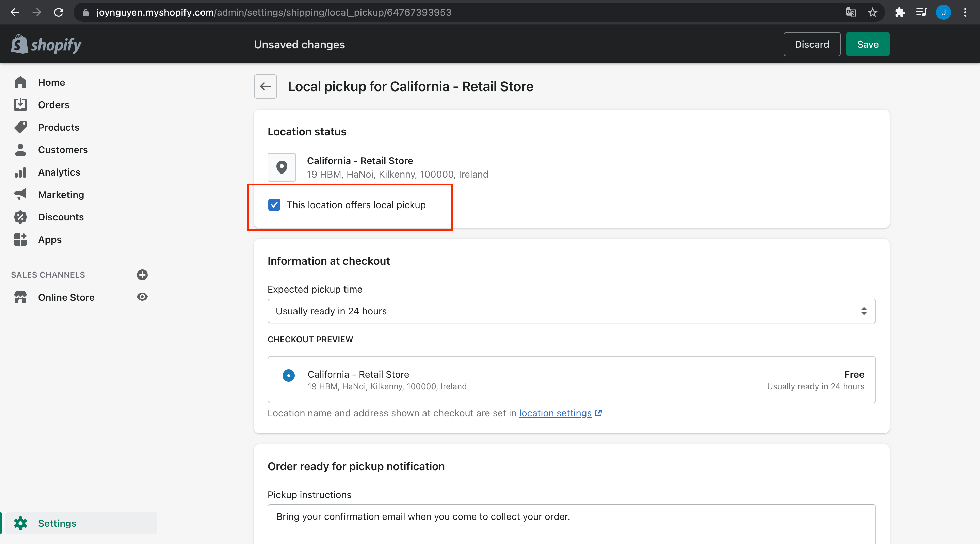Image resolution: width=980 pixels, height=544 pixels.
Task: Click into the Pickup instructions text area
Action: [x=572, y=524]
